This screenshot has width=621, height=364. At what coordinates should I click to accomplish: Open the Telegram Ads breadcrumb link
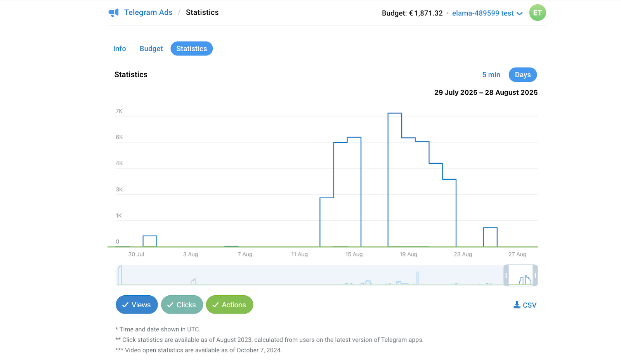pos(148,12)
